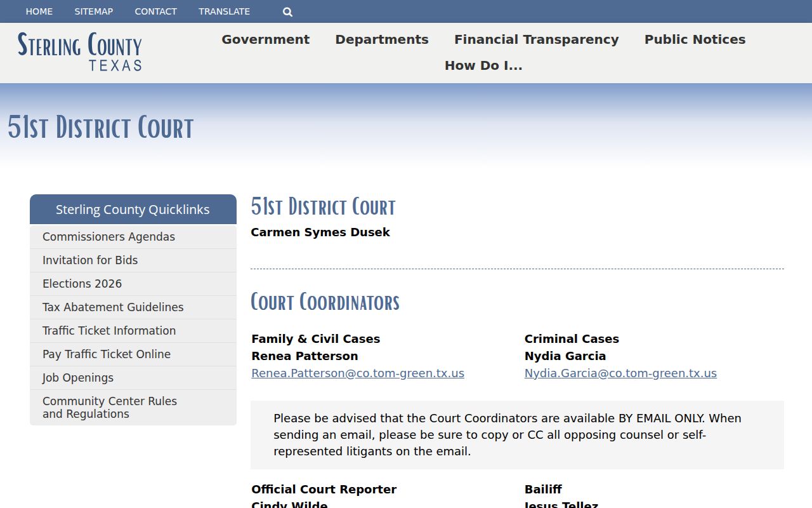
Task: Open the search magnifier icon
Action: tap(287, 11)
